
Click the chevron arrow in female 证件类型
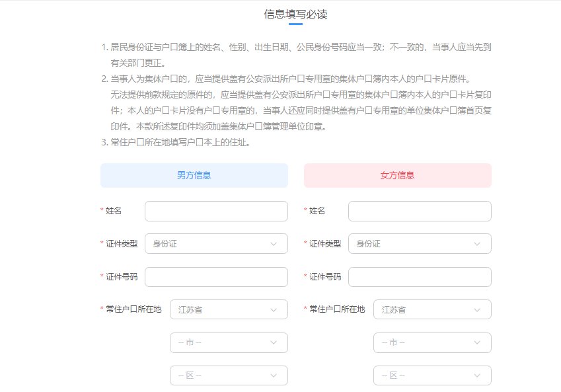click(478, 244)
